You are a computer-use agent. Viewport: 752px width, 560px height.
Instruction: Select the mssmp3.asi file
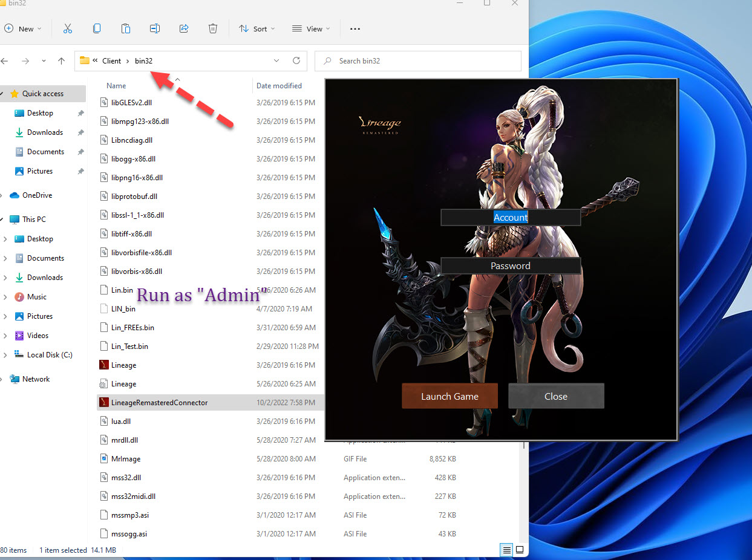point(129,515)
